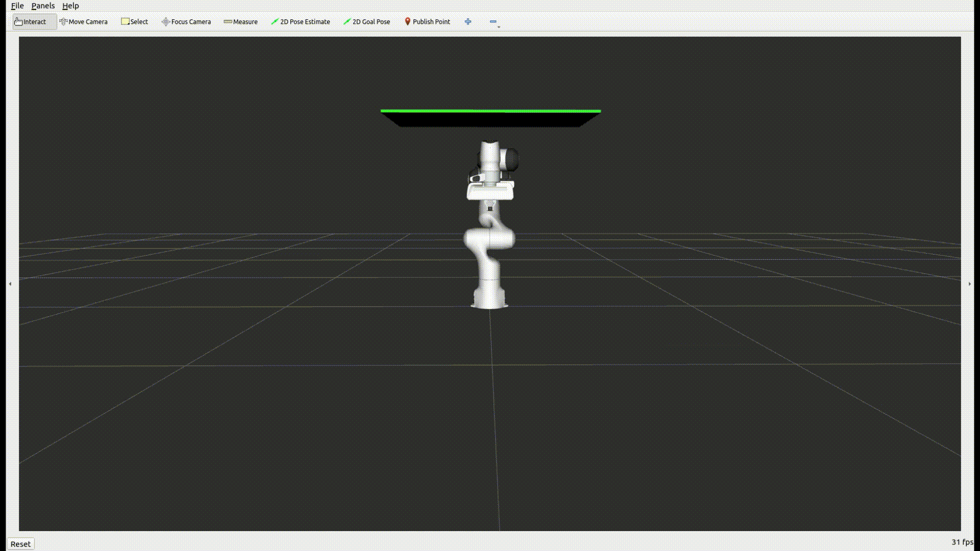Expand the hidden panel using the right edge arrow
This screenshot has width=980, height=551.
(x=969, y=284)
